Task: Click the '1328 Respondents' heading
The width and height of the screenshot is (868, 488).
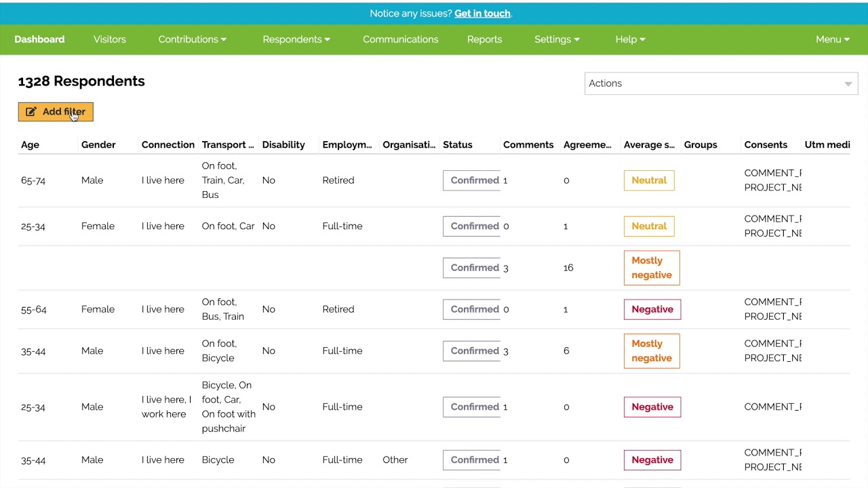Action: point(81,81)
